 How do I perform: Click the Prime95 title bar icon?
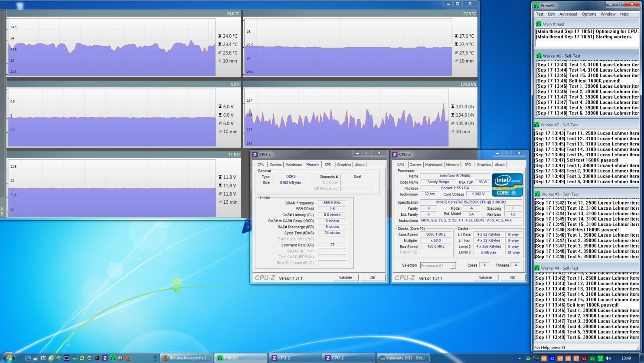pos(536,6)
